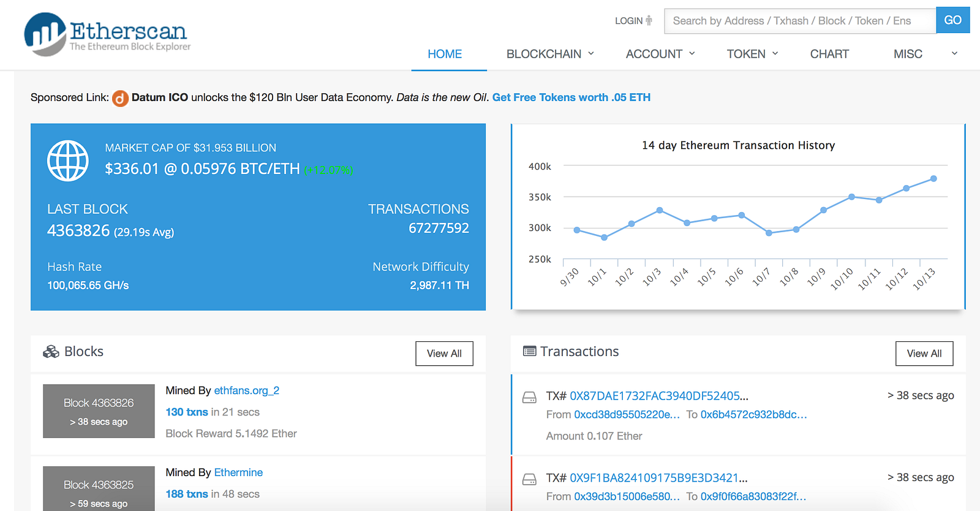Open sender address 0x39d3b15006e580

tap(627, 496)
